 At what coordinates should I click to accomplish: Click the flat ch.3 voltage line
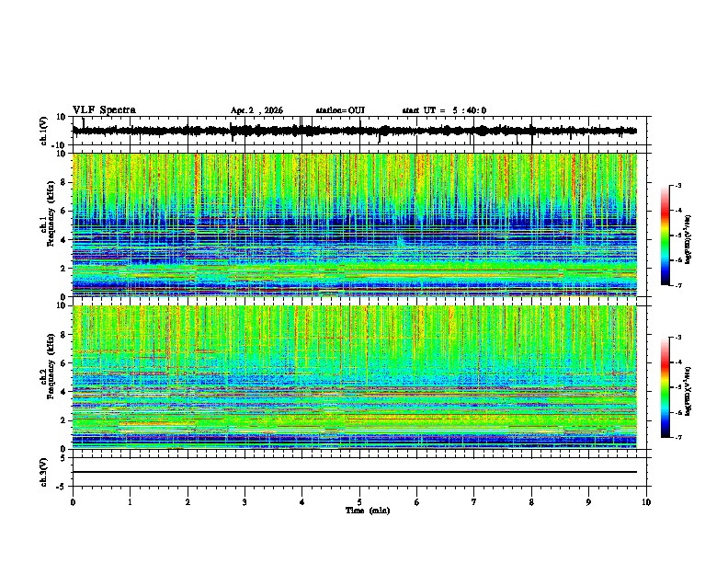(355, 472)
